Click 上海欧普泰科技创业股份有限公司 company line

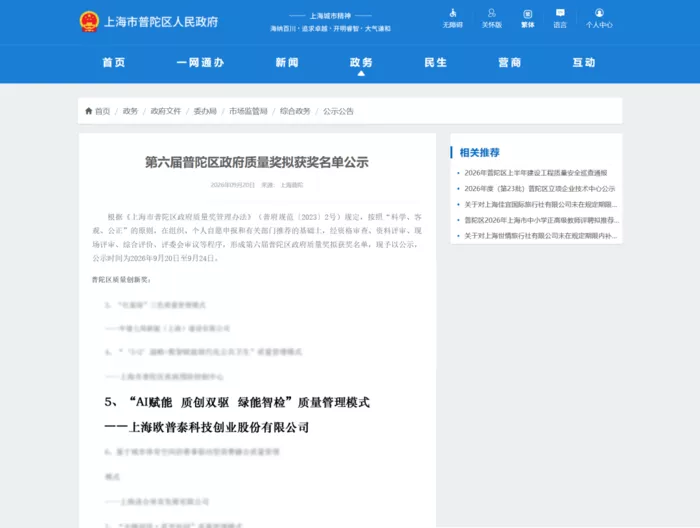[x=207, y=427]
